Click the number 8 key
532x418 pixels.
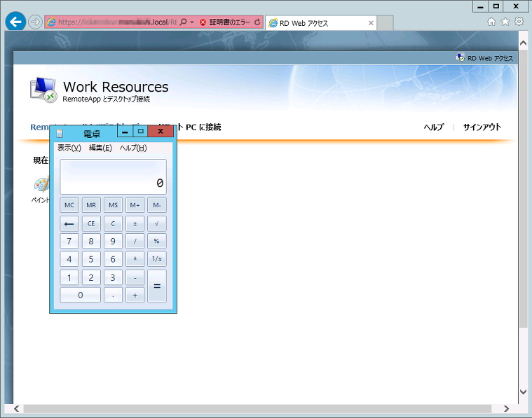(91, 241)
